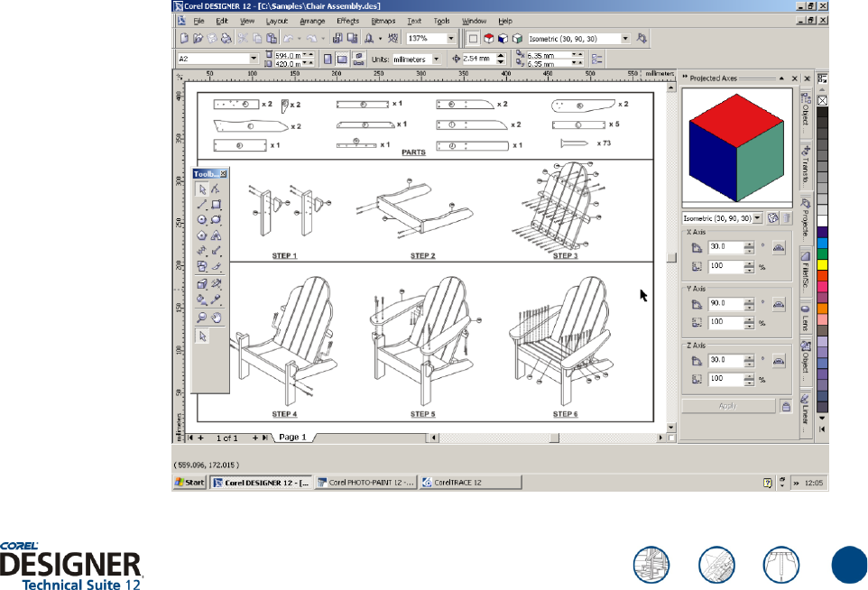Open the Arrange menu
868x590 pixels.
pos(312,21)
